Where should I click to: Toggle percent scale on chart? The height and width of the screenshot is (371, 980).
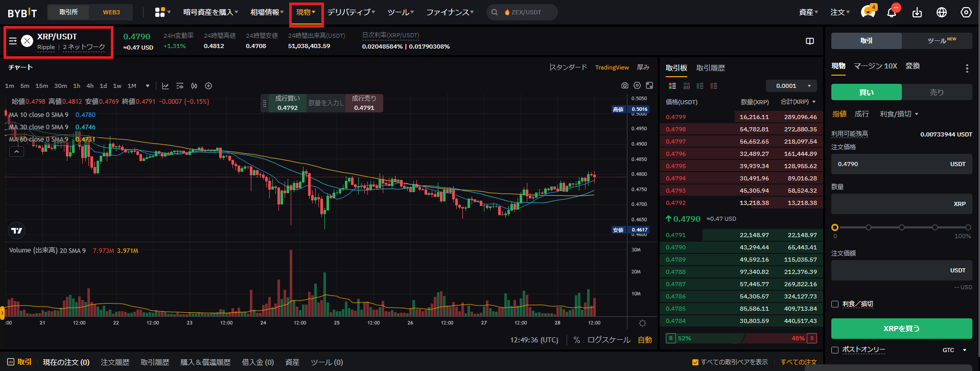click(x=576, y=340)
